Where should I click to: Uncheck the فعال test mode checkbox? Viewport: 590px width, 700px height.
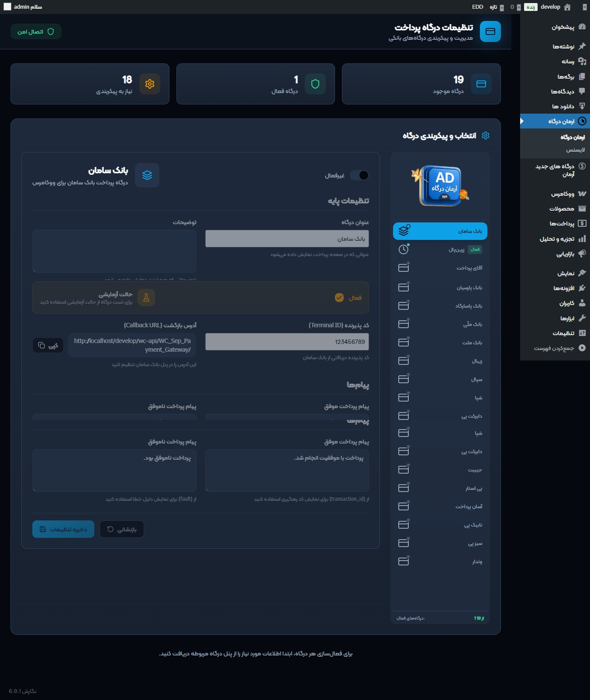(x=339, y=298)
